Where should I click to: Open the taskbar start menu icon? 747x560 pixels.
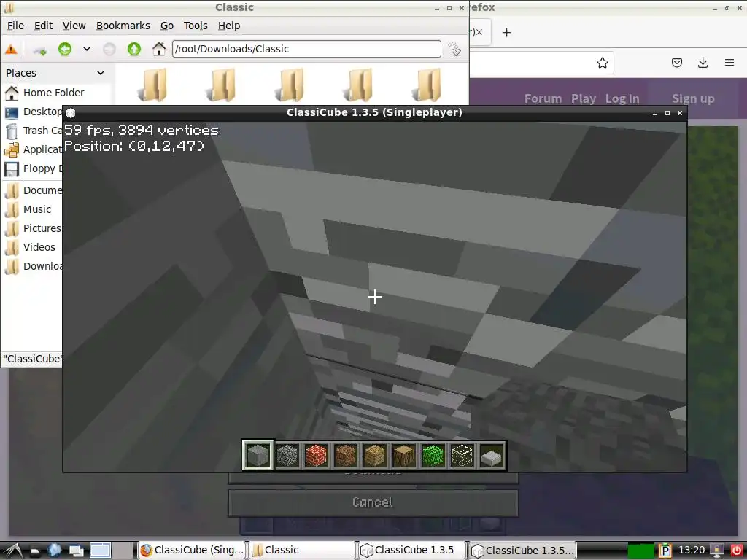point(12,551)
